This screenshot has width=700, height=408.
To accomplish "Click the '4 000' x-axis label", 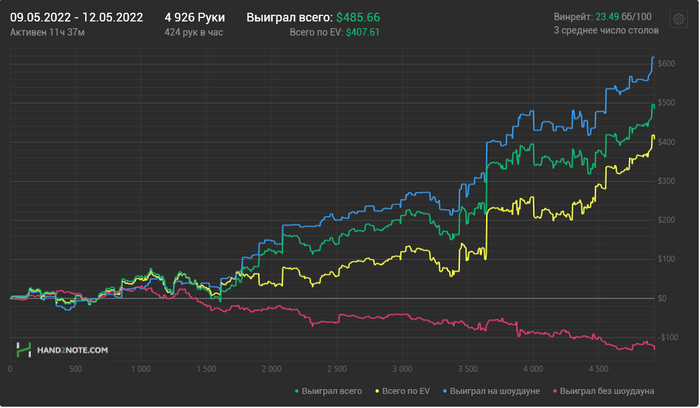I will 533,369.
